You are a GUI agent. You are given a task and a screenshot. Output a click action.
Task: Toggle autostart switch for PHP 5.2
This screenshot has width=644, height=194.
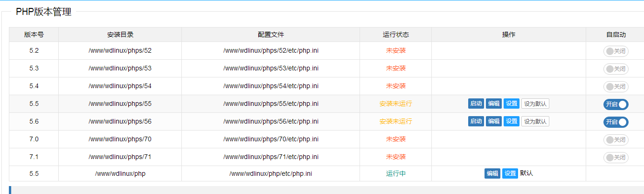[x=616, y=51]
